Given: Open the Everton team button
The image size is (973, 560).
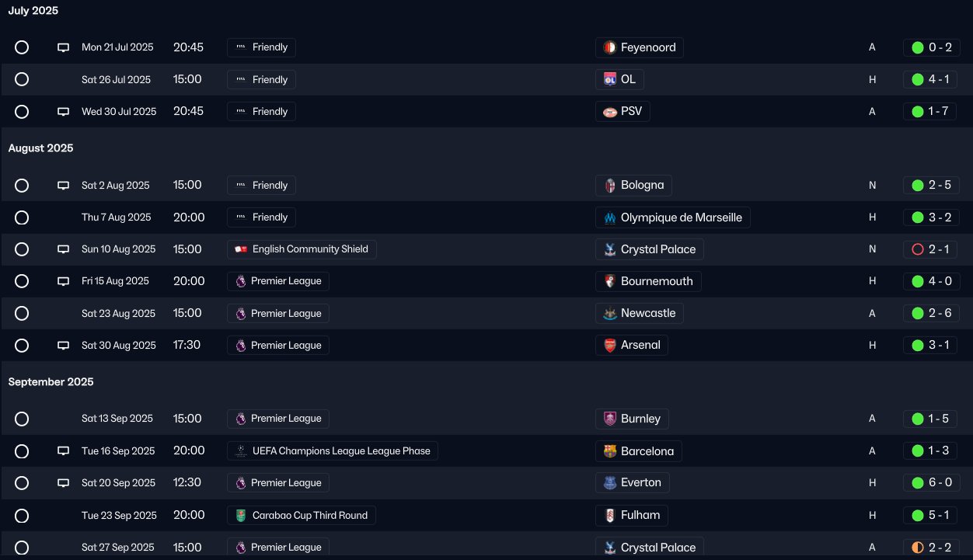Looking at the screenshot, I should [x=633, y=482].
